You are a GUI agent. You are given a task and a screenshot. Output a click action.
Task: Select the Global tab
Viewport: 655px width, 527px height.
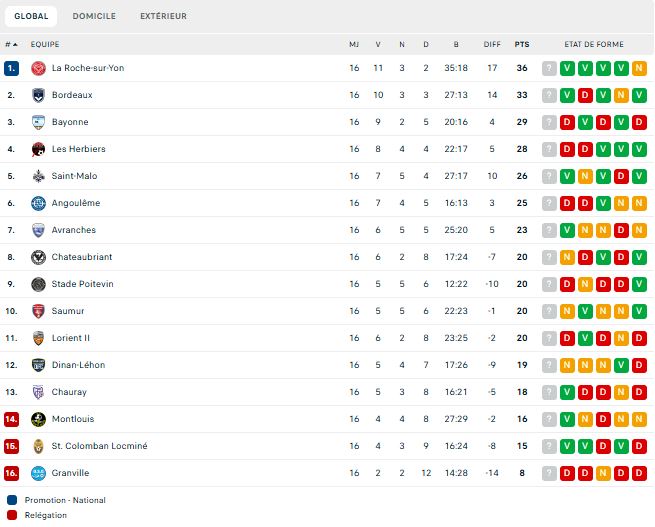tap(30, 16)
